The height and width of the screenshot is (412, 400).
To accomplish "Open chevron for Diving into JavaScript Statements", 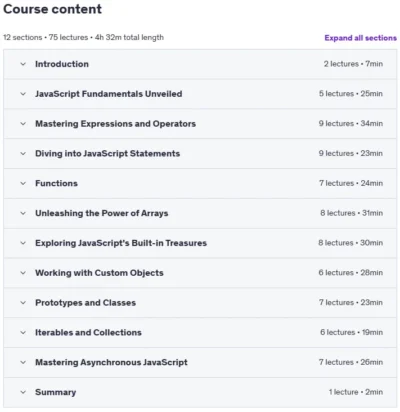I will click(x=23, y=154).
